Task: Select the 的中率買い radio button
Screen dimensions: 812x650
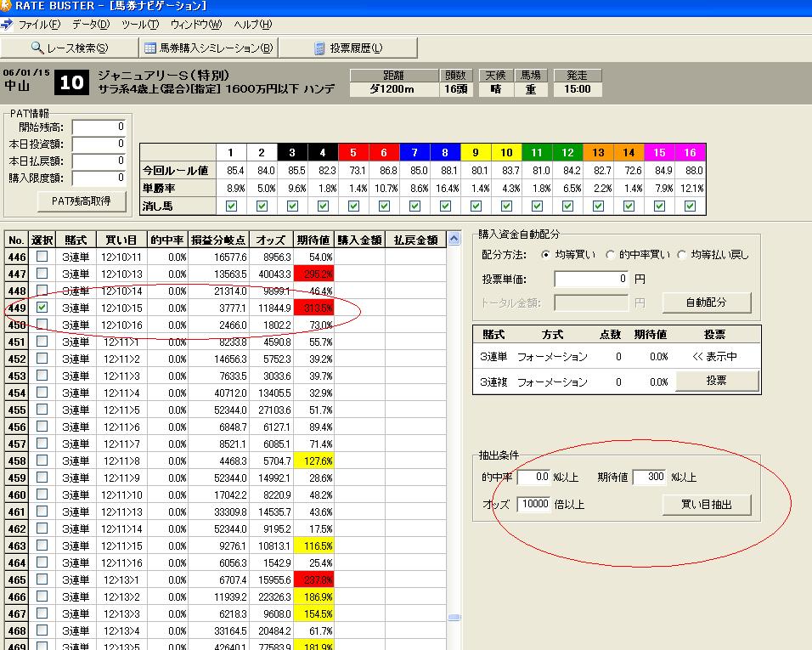Action: pyautogui.click(x=611, y=255)
